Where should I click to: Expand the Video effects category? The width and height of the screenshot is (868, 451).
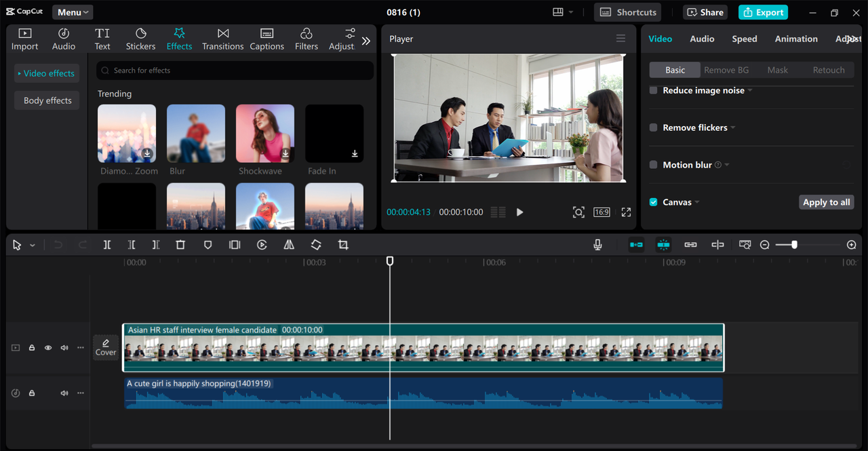tap(46, 73)
